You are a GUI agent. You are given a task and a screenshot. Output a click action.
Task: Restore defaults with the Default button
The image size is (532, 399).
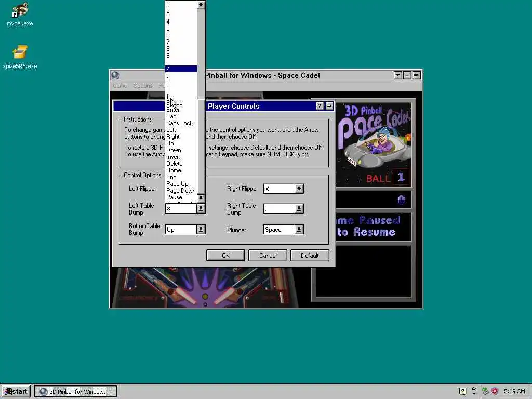click(x=310, y=256)
